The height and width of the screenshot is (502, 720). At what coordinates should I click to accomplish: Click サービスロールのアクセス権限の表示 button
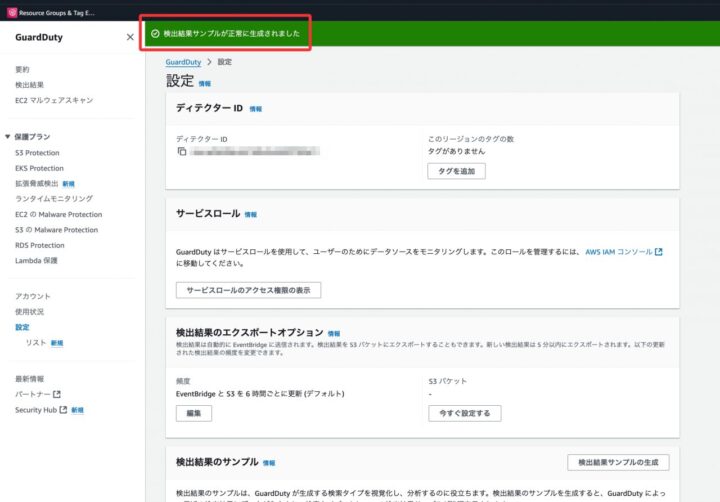click(x=248, y=290)
